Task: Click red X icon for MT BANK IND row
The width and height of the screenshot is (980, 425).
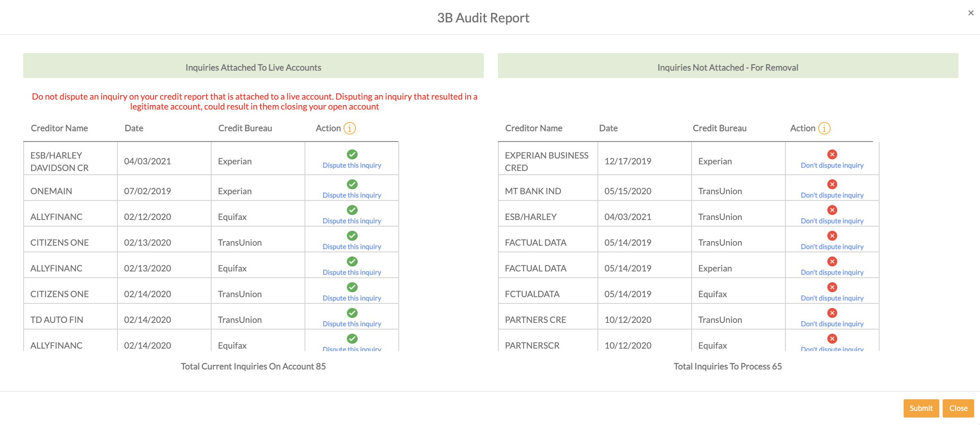Action: (x=832, y=184)
